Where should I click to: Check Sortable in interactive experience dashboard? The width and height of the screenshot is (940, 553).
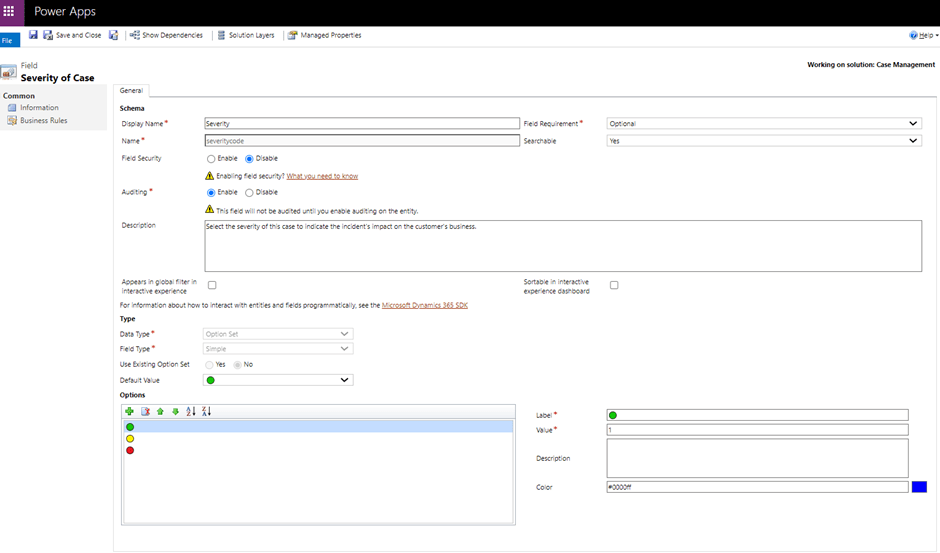614,285
